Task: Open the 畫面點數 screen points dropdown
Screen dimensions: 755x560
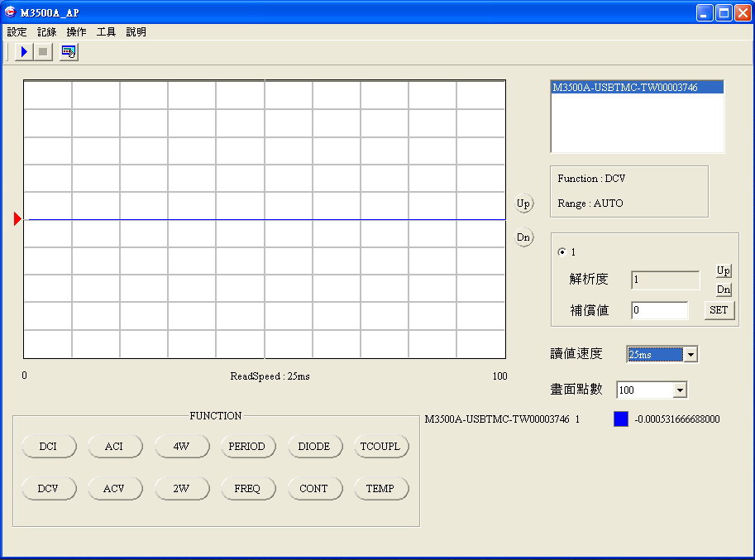Action: coord(680,390)
